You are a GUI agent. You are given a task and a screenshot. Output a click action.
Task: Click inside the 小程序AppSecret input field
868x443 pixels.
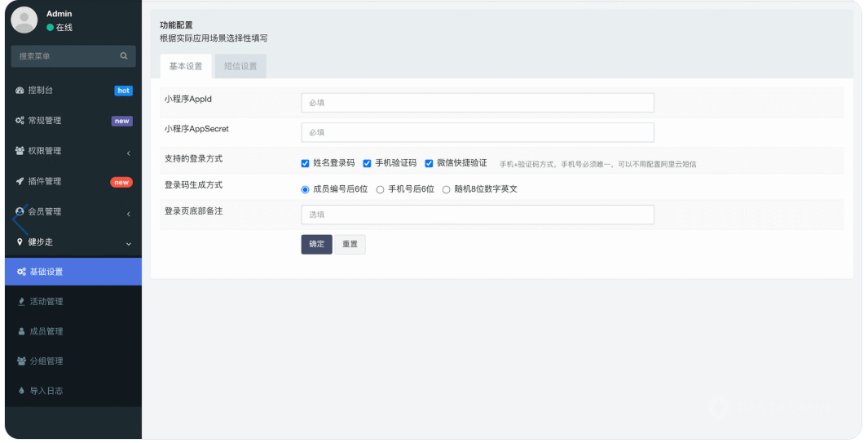pos(477,132)
